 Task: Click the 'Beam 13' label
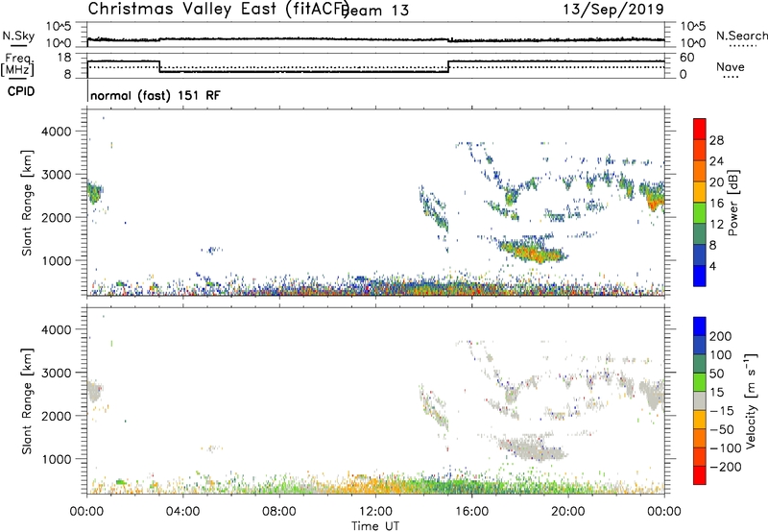tap(375, 11)
